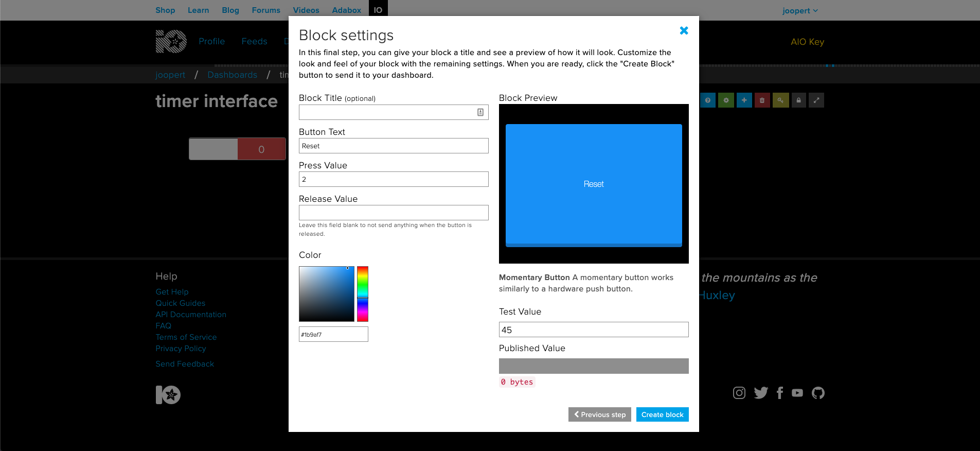Screen dimensions: 980x451
Task: Pick a shade in the color saturation square
Action: point(327,294)
